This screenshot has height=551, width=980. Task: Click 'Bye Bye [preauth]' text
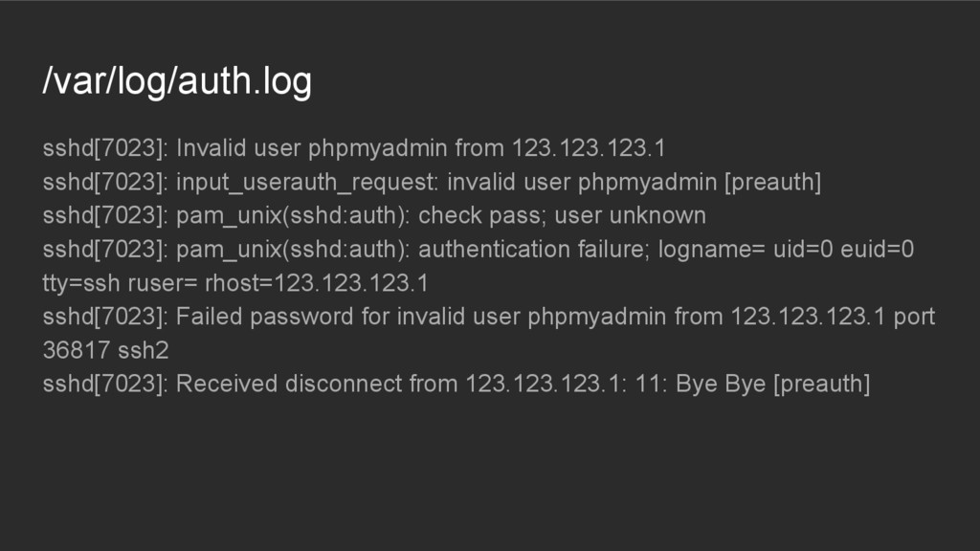(x=773, y=384)
